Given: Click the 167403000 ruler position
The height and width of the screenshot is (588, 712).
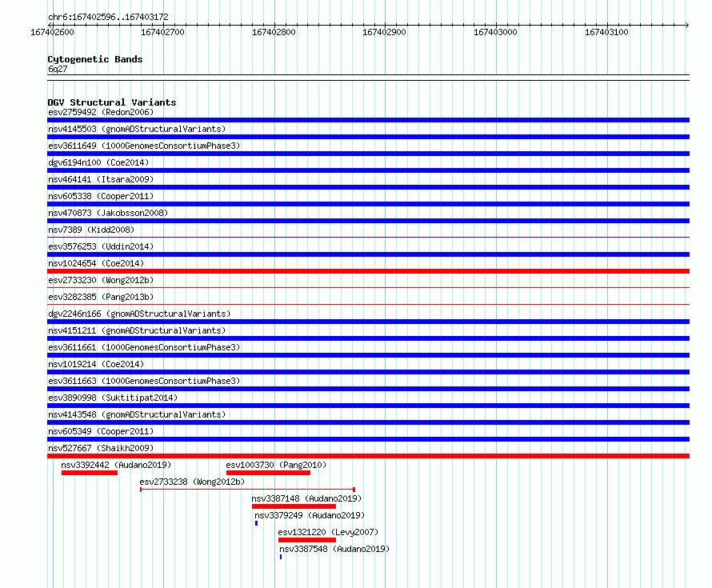Looking at the screenshot, I should [x=495, y=32].
